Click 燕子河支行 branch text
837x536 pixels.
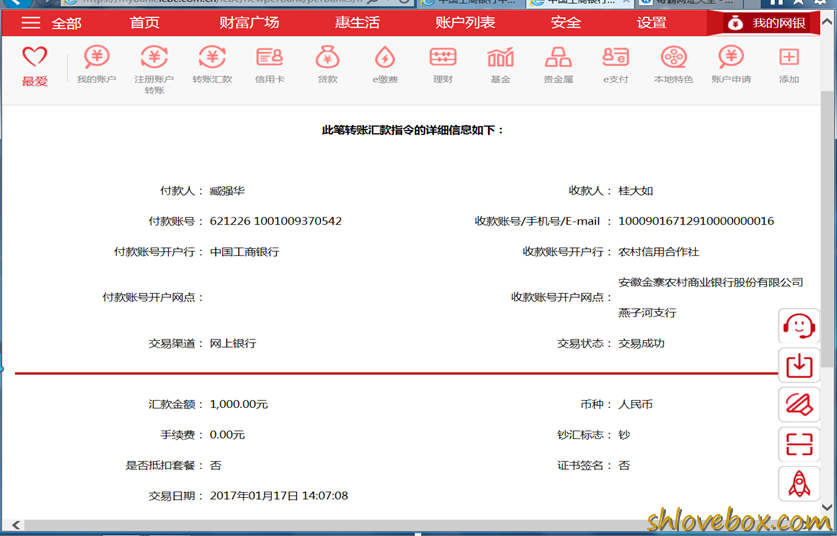click(647, 312)
